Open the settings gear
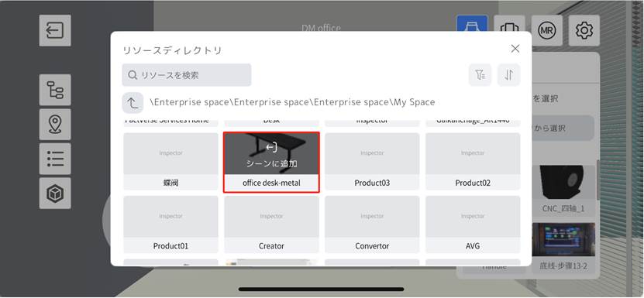 coord(584,30)
